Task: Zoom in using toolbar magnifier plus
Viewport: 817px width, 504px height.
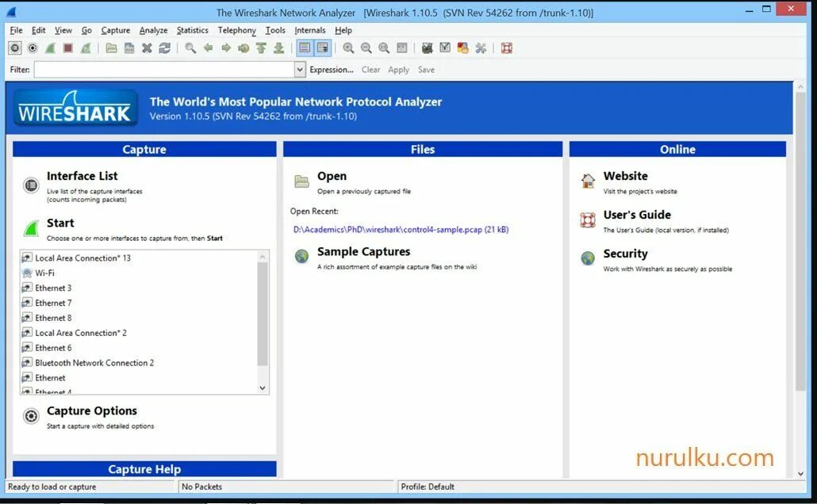Action: point(348,48)
